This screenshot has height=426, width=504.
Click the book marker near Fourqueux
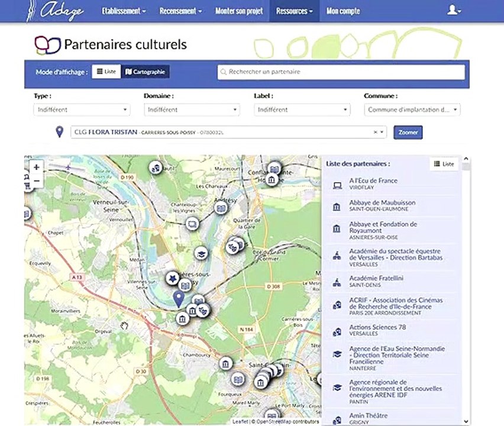(x=238, y=380)
